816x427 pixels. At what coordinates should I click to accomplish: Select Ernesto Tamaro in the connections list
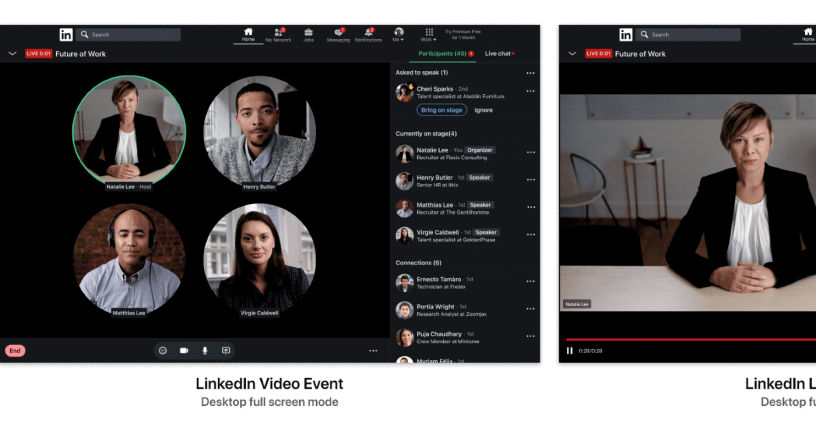click(x=465, y=282)
